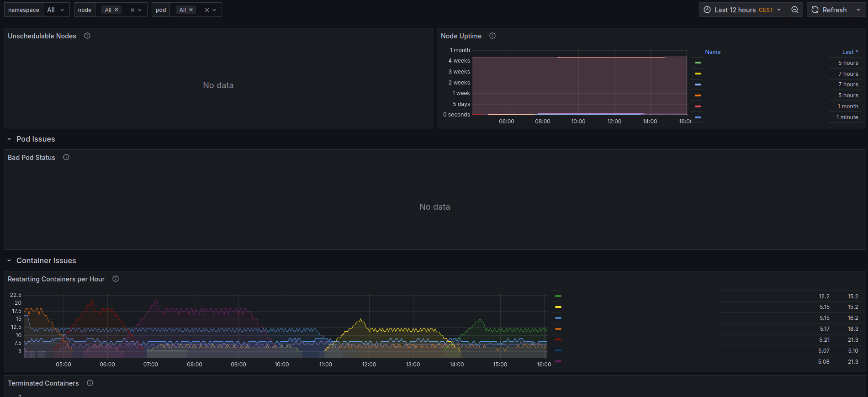Click the 'Name' legend column header
Viewport: 868px width, 397px height.
click(x=713, y=52)
